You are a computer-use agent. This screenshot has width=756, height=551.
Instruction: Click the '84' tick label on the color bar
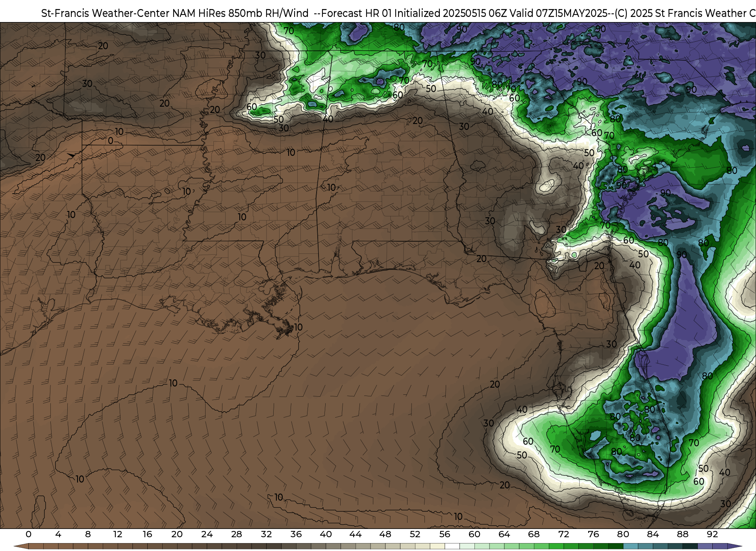pyautogui.click(x=653, y=534)
